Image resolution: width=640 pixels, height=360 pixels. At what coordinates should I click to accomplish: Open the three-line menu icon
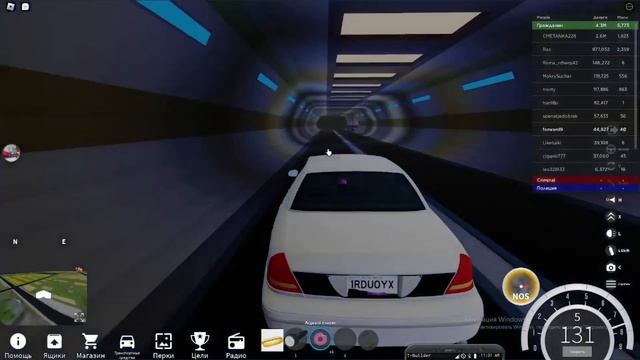(x=611, y=284)
